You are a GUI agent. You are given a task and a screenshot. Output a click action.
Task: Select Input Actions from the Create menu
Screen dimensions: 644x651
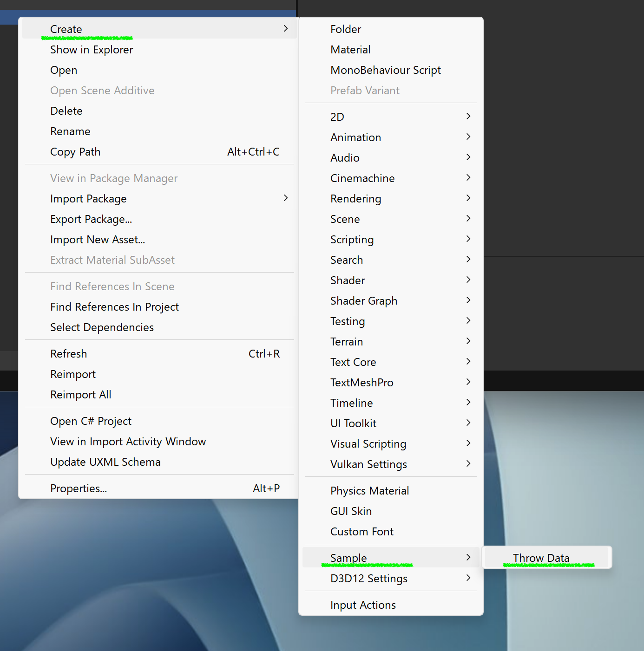pyautogui.click(x=363, y=605)
